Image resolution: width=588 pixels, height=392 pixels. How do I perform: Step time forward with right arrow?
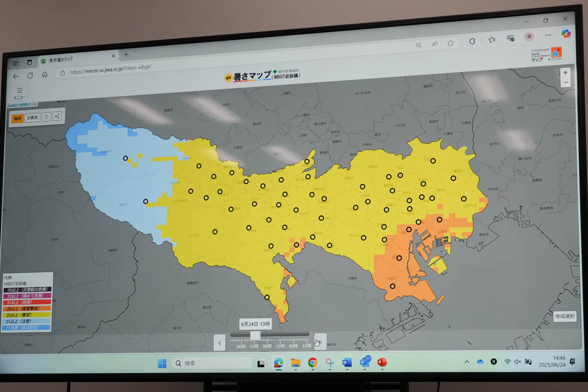pos(320,341)
